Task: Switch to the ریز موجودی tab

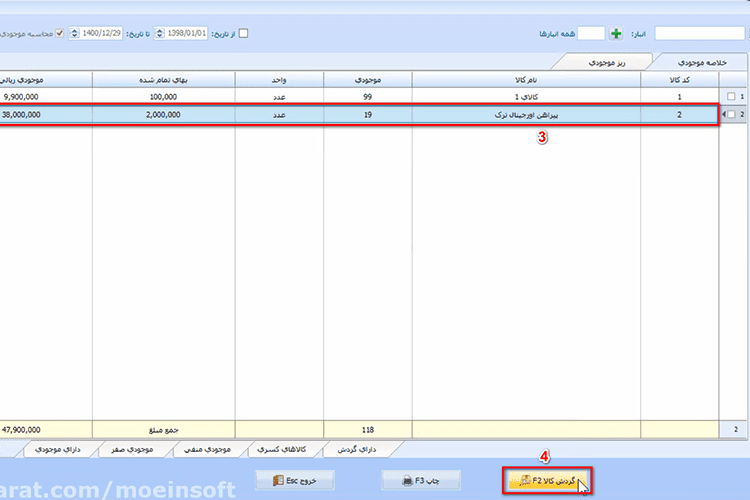Action: [x=607, y=63]
